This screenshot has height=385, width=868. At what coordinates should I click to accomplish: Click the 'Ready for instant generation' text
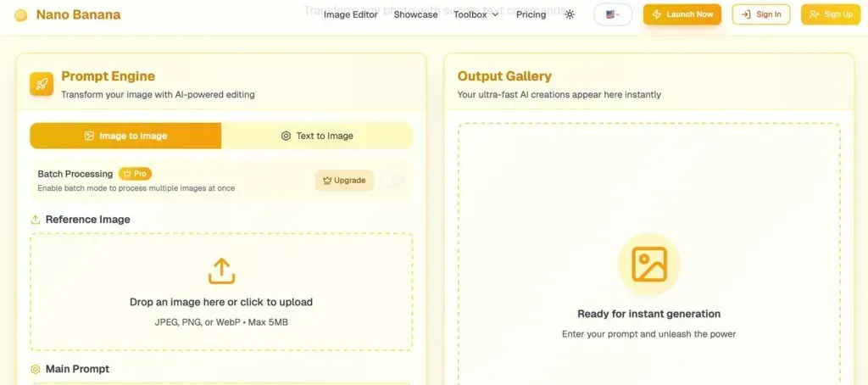[648, 314]
